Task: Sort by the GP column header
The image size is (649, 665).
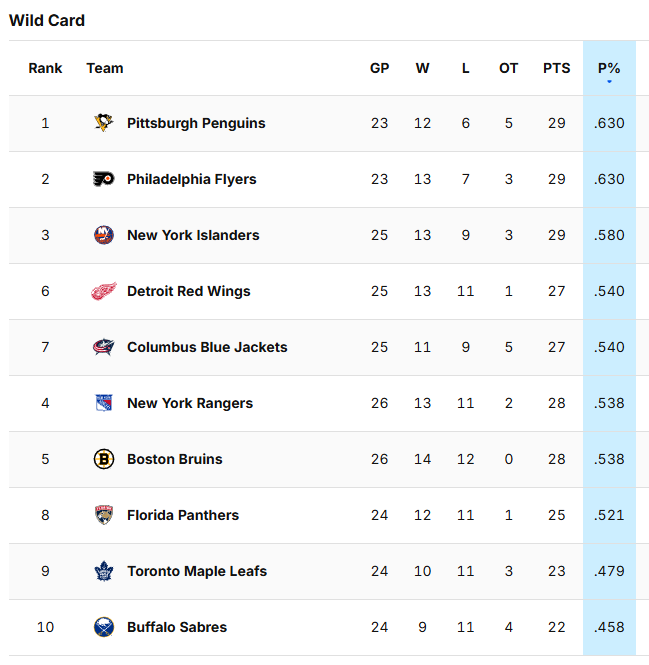Action: pos(379,68)
